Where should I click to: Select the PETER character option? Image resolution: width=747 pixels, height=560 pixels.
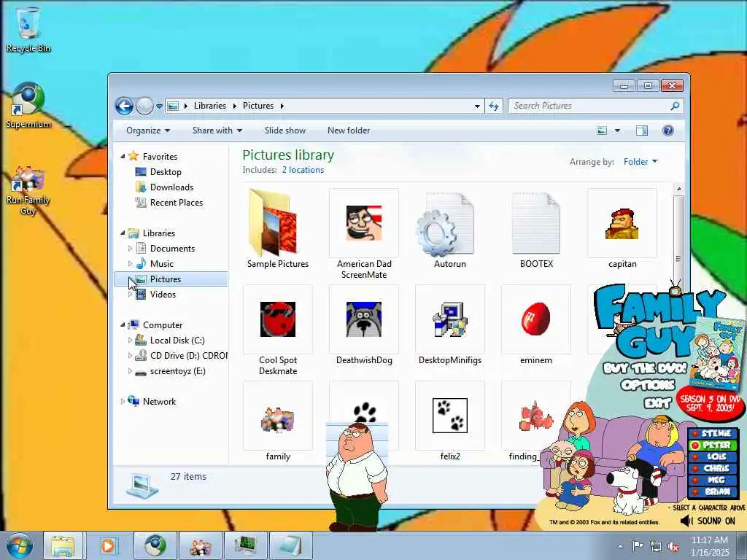tap(712, 446)
